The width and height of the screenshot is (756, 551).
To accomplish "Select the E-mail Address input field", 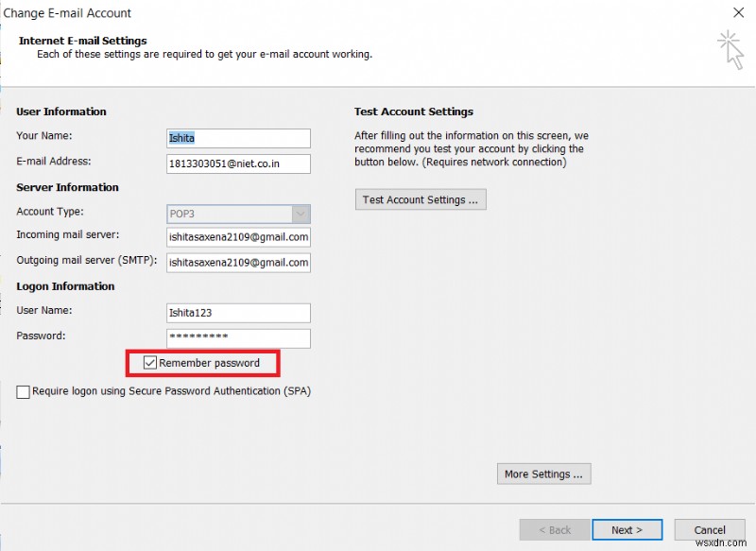I will pyautogui.click(x=238, y=164).
